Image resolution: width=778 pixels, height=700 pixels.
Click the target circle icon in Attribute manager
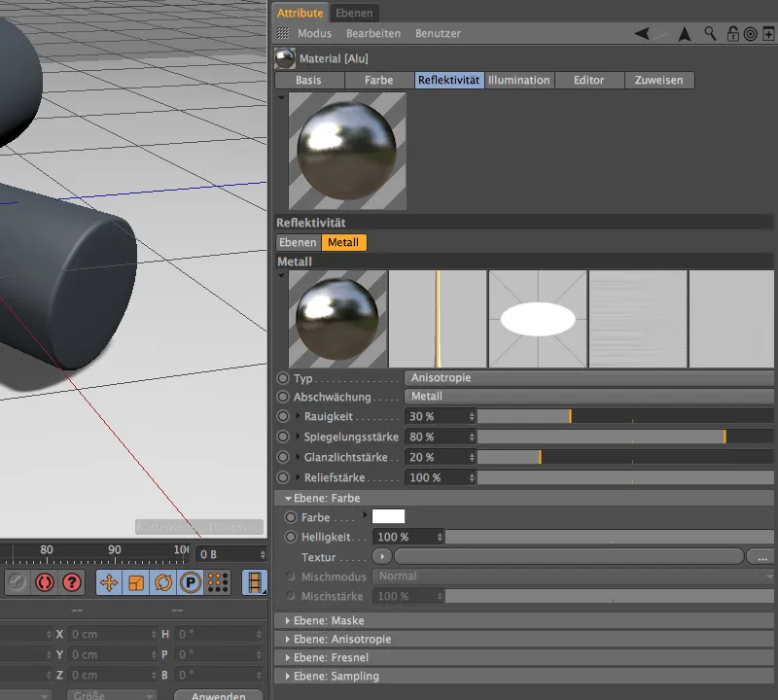pyautogui.click(x=750, y=34)
